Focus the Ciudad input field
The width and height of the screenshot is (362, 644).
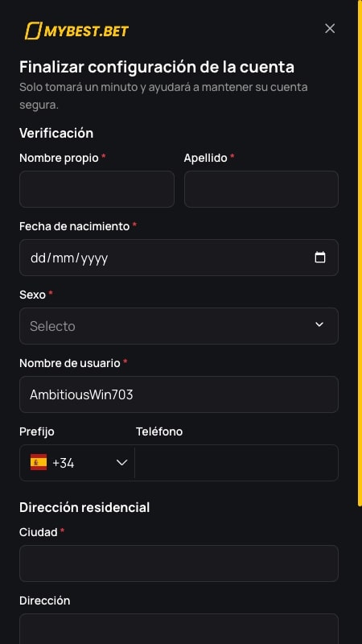click(x=179, y=563)
